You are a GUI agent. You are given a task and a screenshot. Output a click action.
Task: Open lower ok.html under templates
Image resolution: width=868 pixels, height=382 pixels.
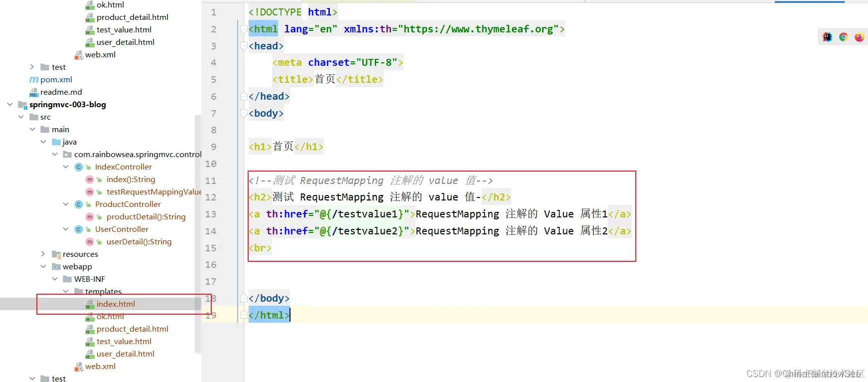pos(110,316)
